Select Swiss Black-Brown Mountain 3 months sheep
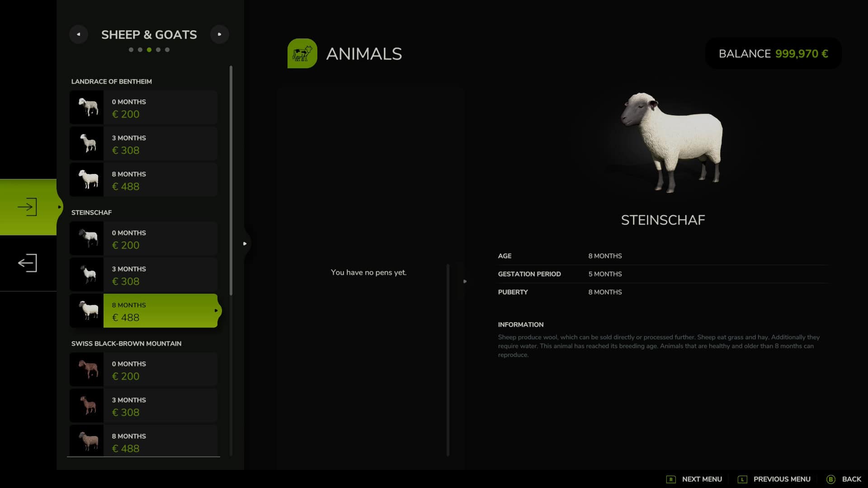This screenshot has width=868, height=488. [143, 406]
